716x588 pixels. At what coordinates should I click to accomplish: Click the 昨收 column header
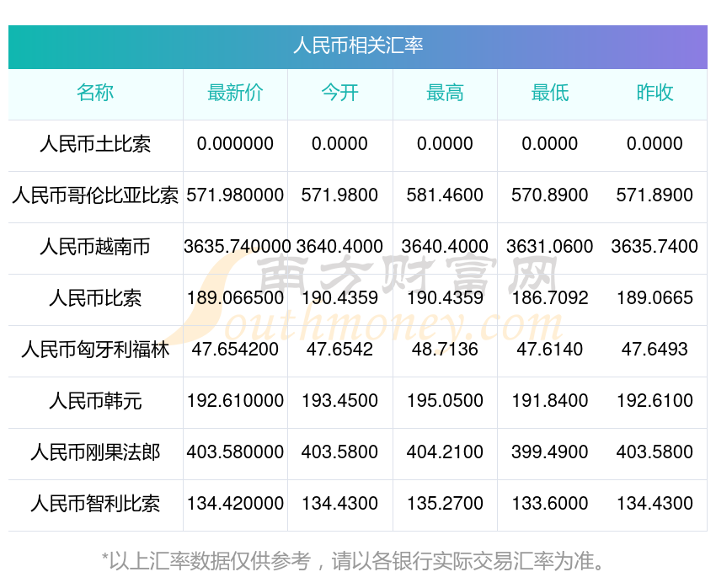pos(655,93)
